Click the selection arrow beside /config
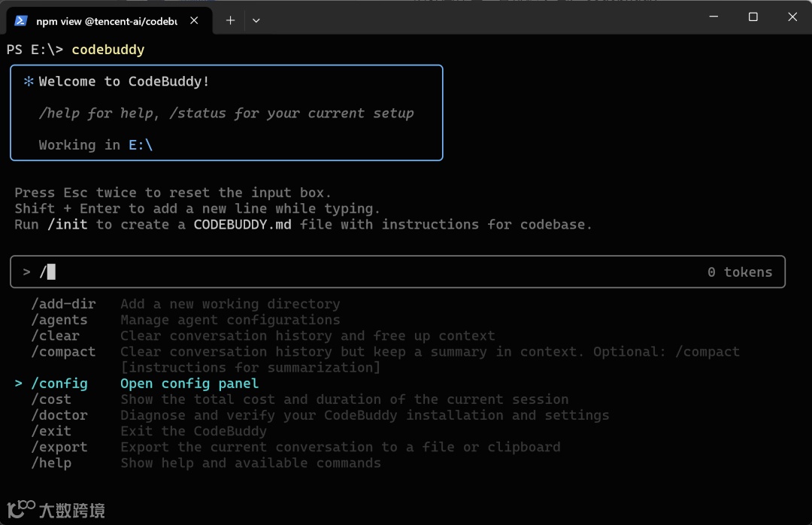Screen dimensions: 812x525 tap(19, 384)
